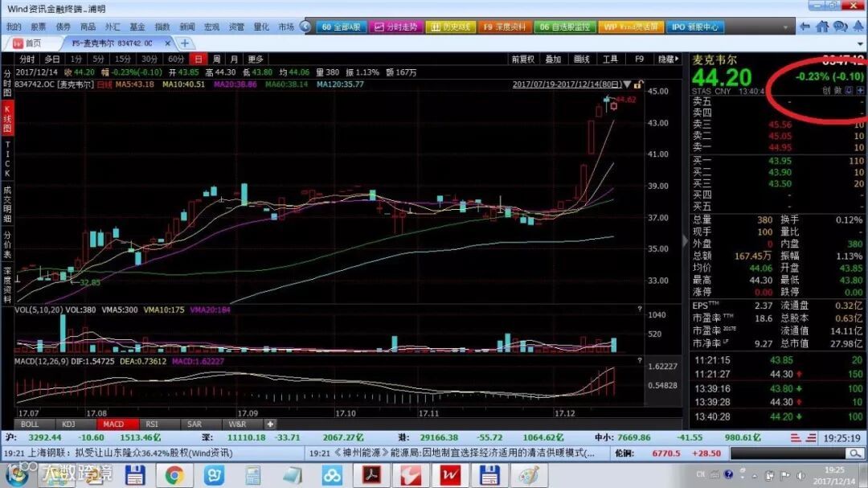Image resolution: width=868 pixels, height=488 pixels.
Task: Open the TICK side tab
Action: tap(7, 159)
